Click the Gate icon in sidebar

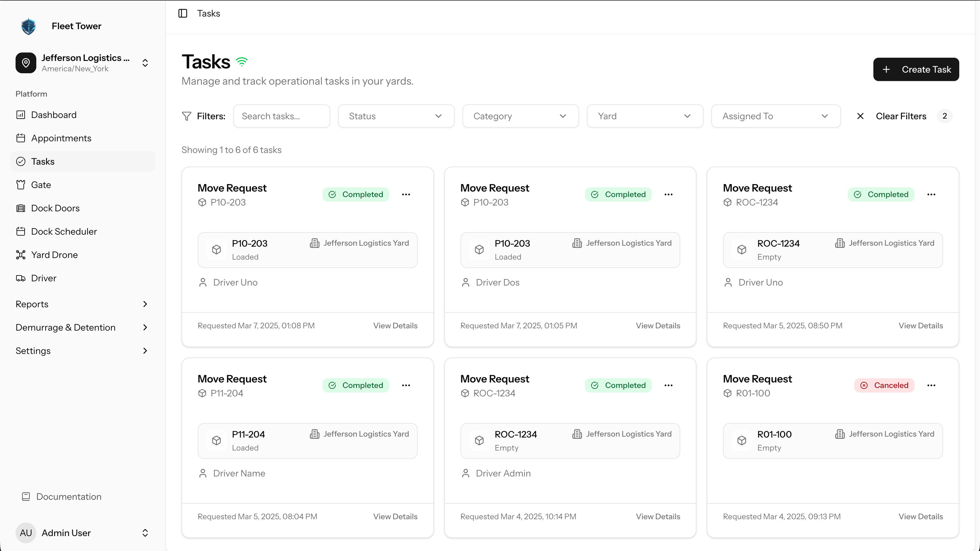(20, 185)
